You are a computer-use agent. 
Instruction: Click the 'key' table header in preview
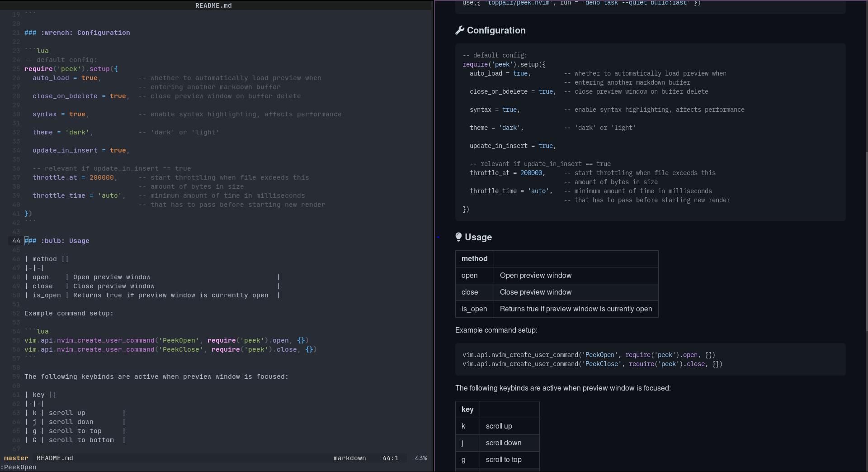467,410
